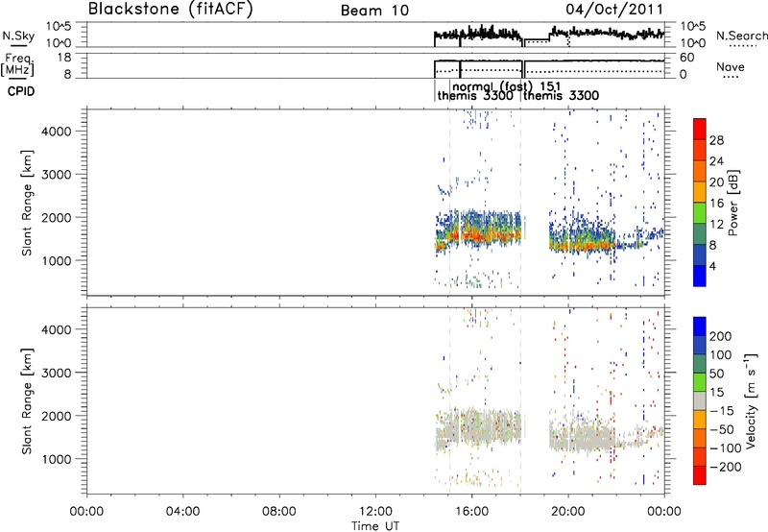The height and width of the screenshot is (532, 768).
Task: Click the 'Velocity [m s-1]' colorbar label
Action: pos(751,400)
